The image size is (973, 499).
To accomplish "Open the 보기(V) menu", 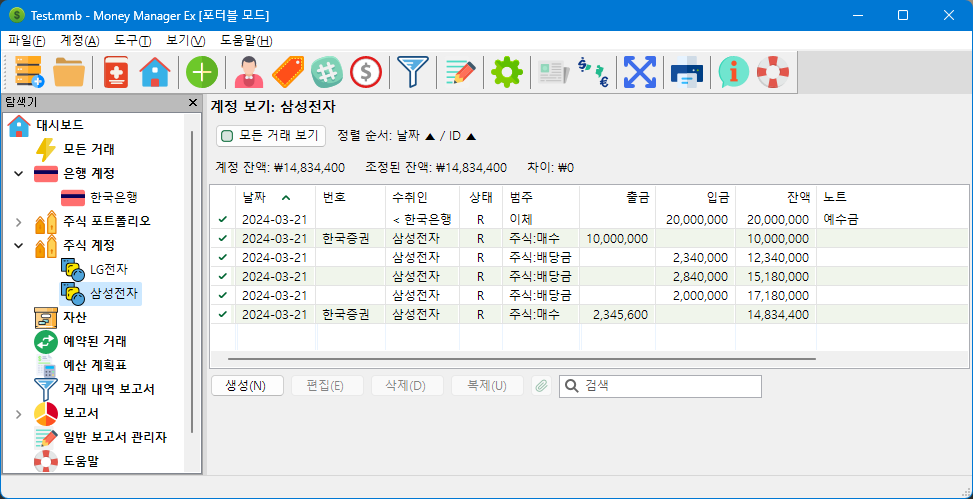I will coord(186,40).
